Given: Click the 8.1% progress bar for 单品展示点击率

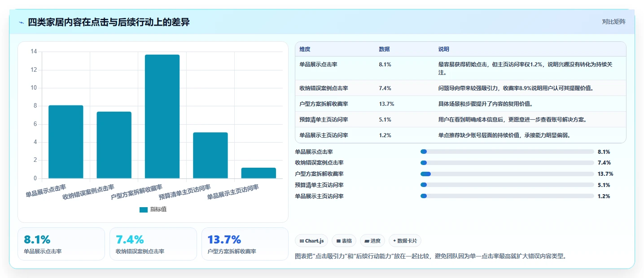Looking at the screenshot, I should pyautogui.click(x=507, y=152).
